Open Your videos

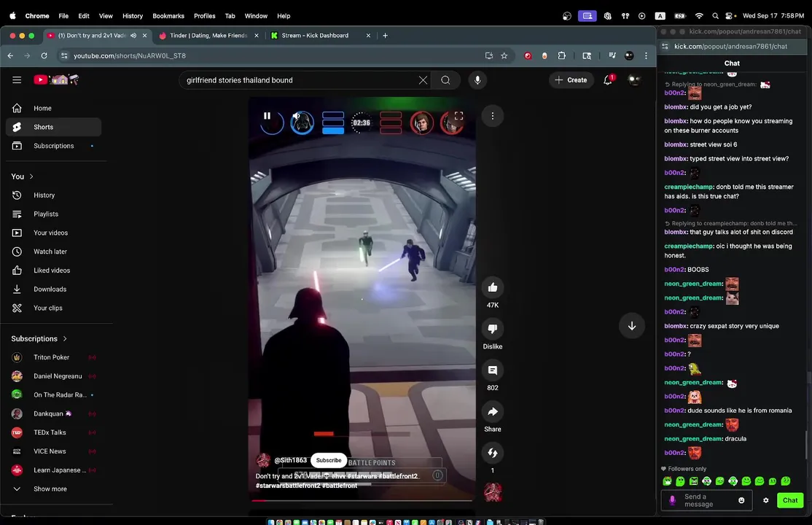tap(53, 233)
